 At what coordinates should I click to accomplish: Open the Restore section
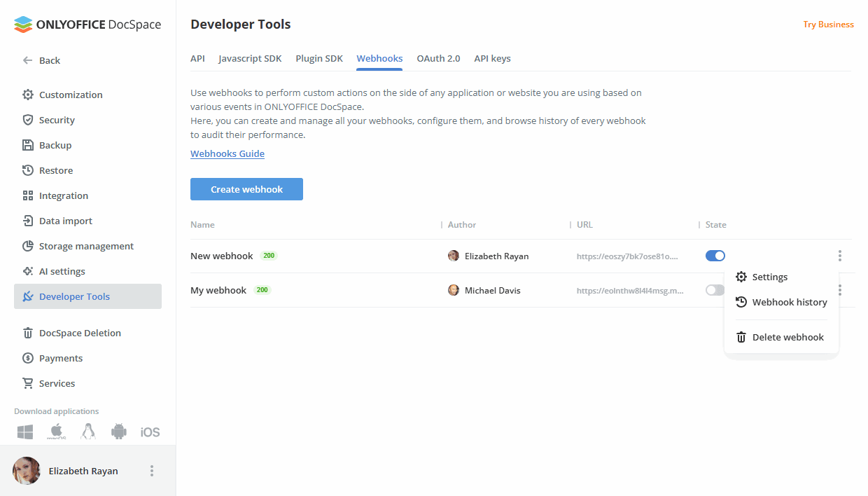54,170
